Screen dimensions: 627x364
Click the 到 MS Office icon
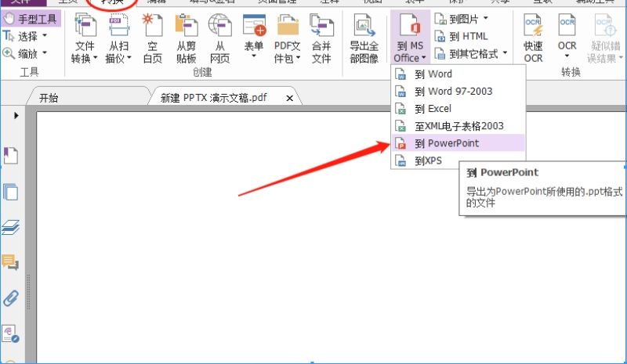(410, 25)
